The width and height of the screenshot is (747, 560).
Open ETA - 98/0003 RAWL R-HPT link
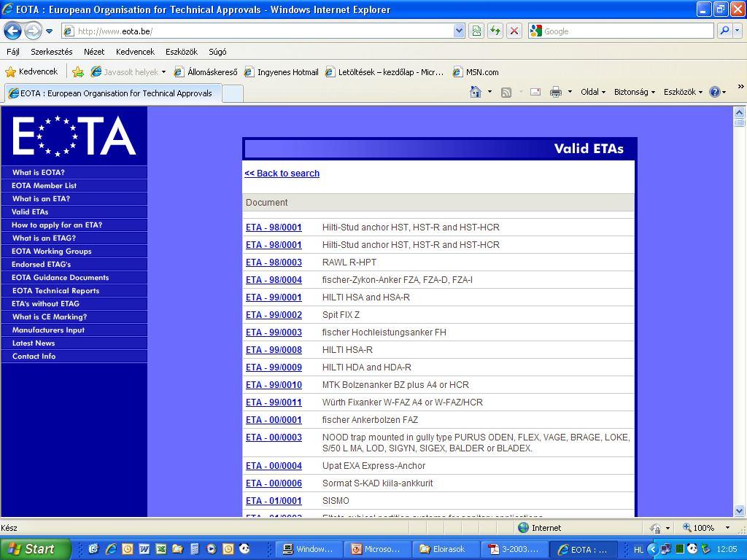click(x=274, y=262)
